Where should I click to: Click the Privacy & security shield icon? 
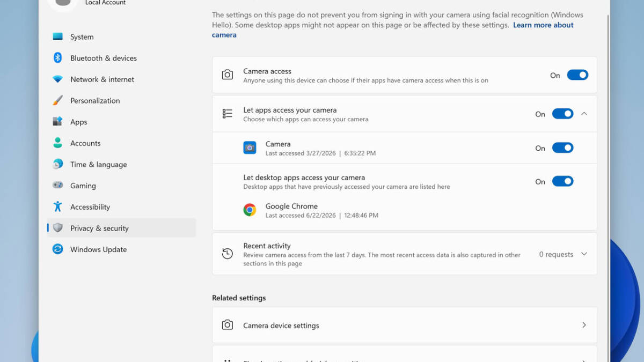58,228
